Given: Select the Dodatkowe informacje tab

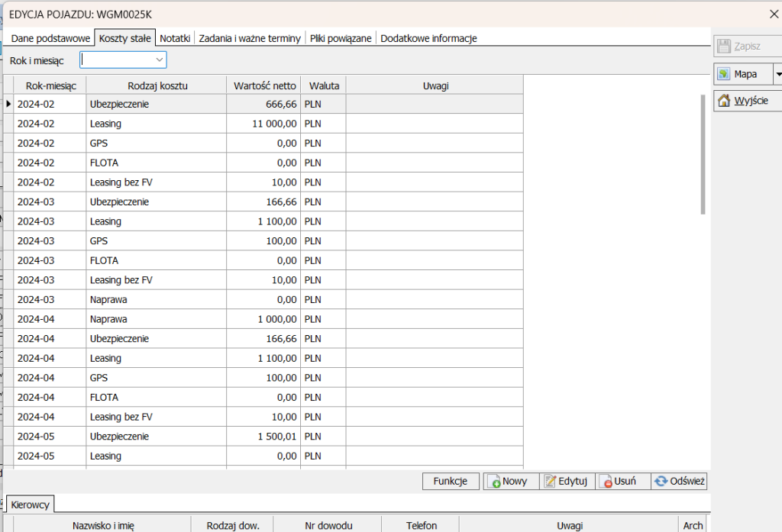Looking at the screenshot, I should click(428, 38).
